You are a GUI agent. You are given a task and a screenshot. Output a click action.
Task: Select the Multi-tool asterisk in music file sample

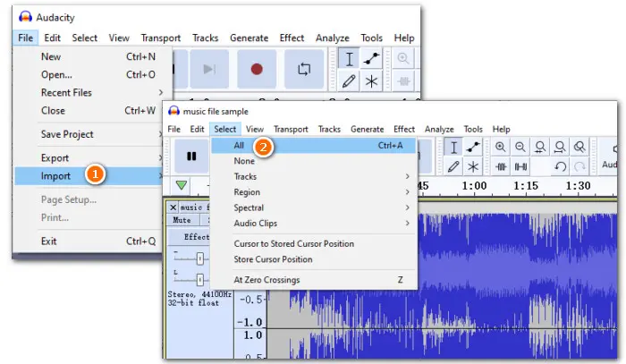[473, 166]
